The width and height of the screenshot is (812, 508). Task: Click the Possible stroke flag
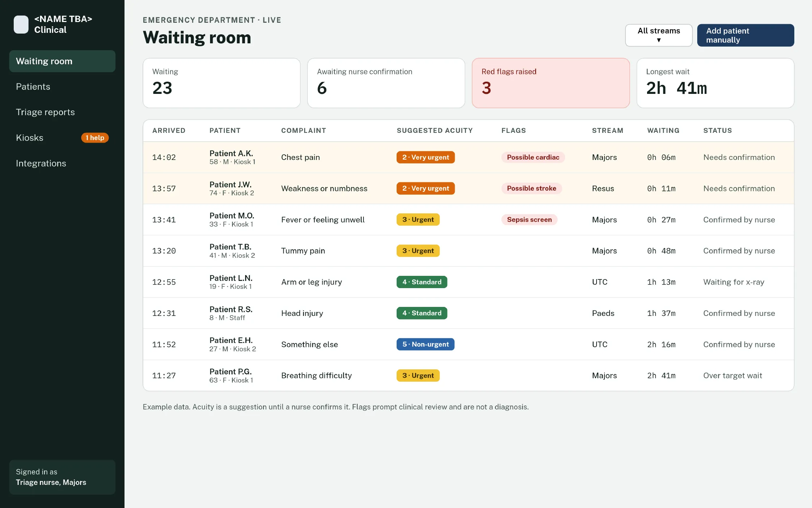pyautogui.click(x=532, y=188)
